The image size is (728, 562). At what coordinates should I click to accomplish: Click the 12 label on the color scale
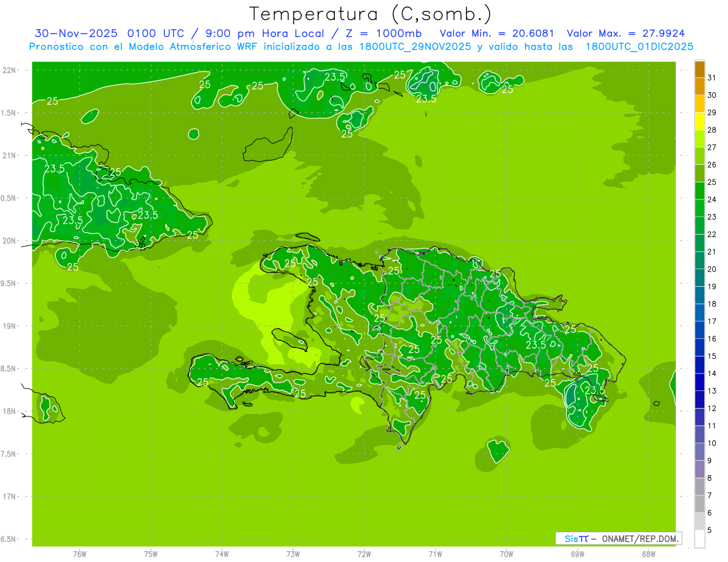pyautogui.click(x=712, y=408)
